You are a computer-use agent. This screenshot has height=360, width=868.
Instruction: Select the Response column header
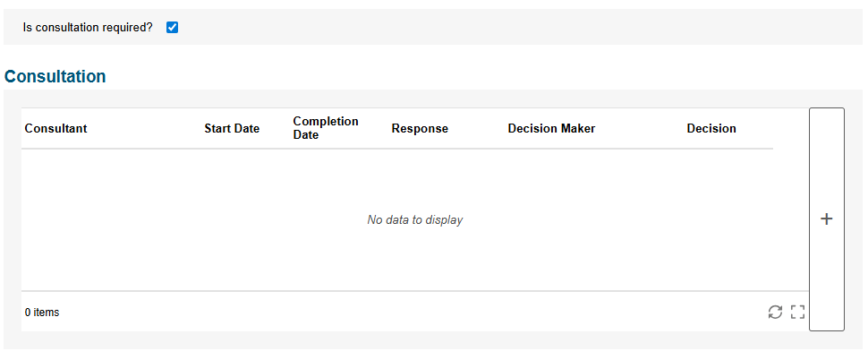[420, 128]
